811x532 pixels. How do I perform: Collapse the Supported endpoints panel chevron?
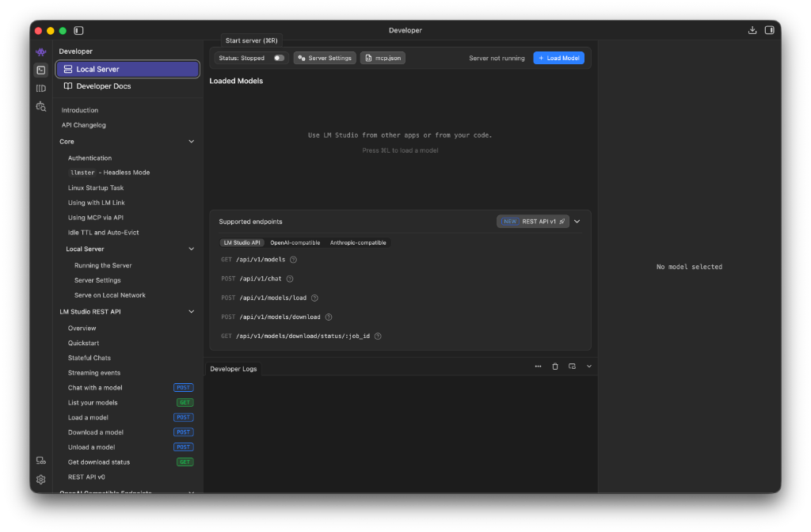577,222
